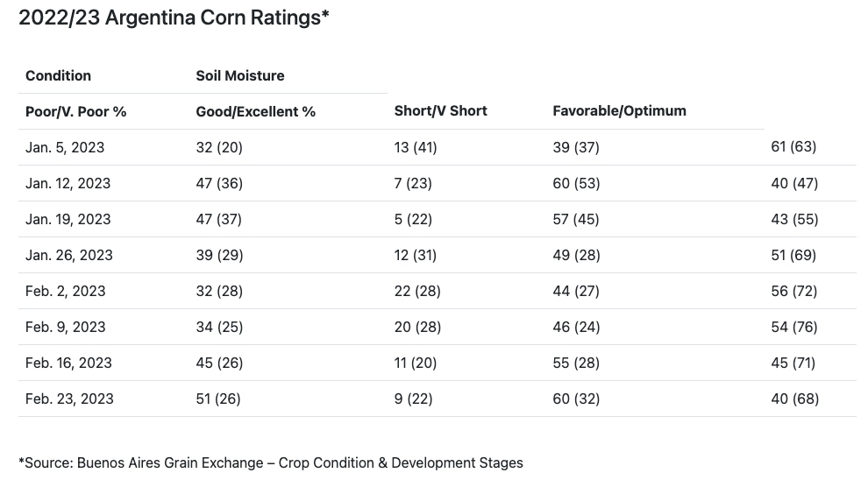Click the "Jan. 12, 2023" row label
The image size is (868, 480).
(68, 183)
